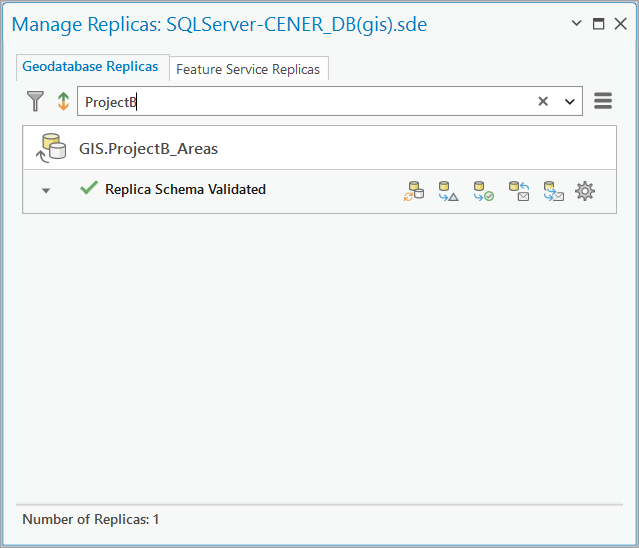Click the filter funnel icon

click(35, 101)
